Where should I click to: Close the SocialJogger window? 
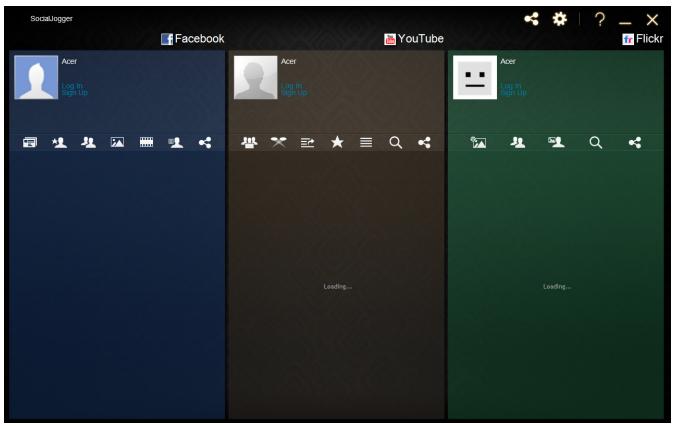652,19
